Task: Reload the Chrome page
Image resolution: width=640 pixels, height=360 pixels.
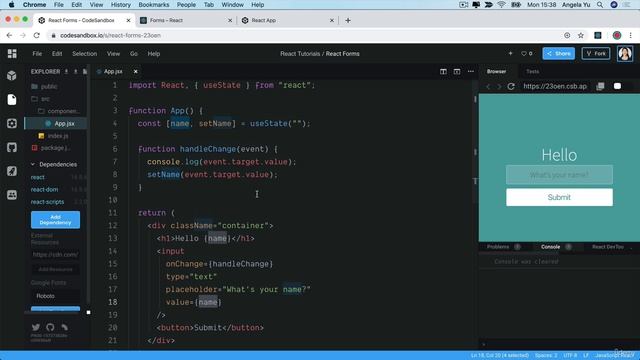Action: click(x=37, y=36)
